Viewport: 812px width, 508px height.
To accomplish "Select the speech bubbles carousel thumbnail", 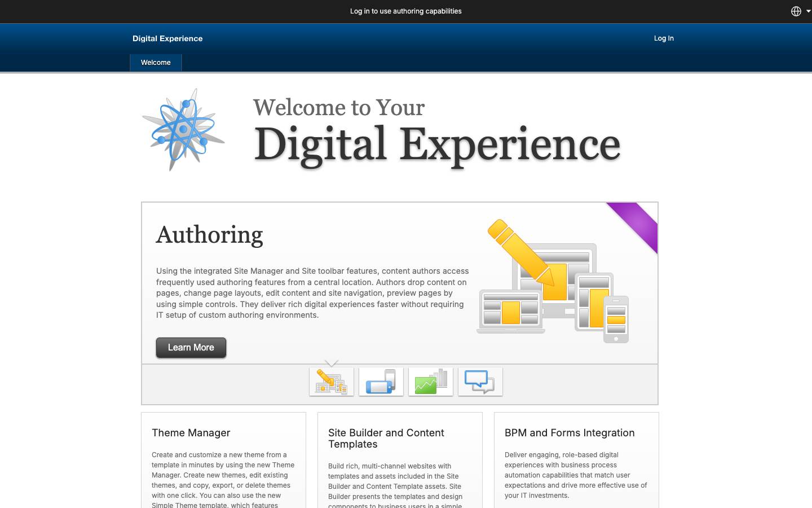I will 480,382.
